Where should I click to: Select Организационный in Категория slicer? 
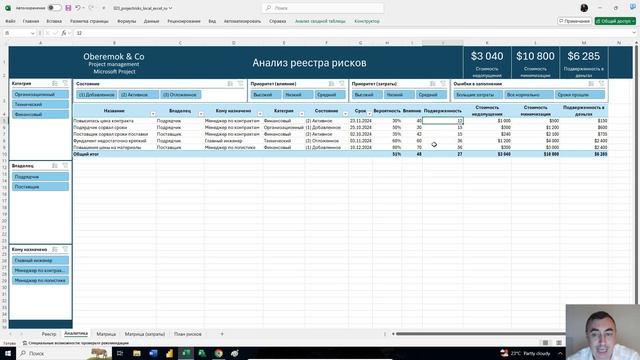pos(40,94)
